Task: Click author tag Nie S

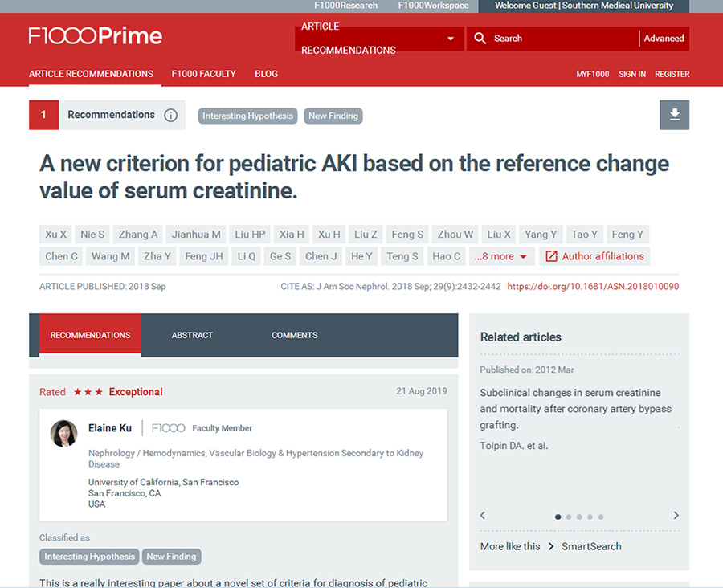Action: 92,235
